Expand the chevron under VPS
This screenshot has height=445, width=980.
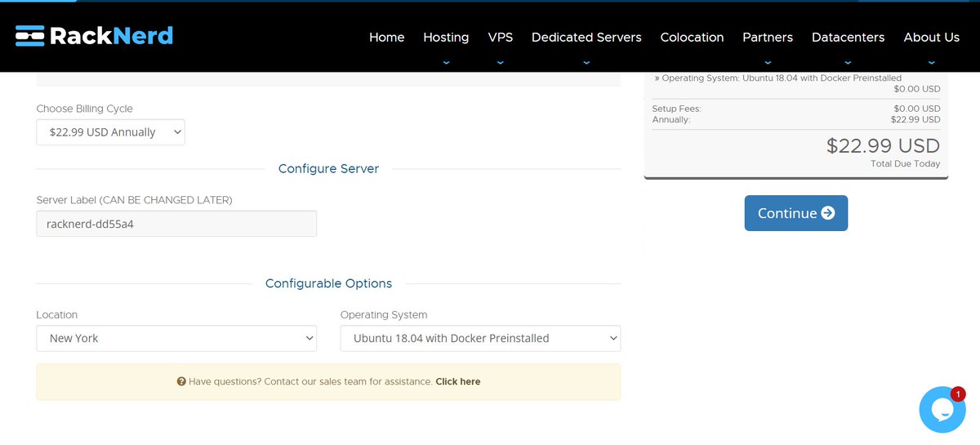click(500, 62)
